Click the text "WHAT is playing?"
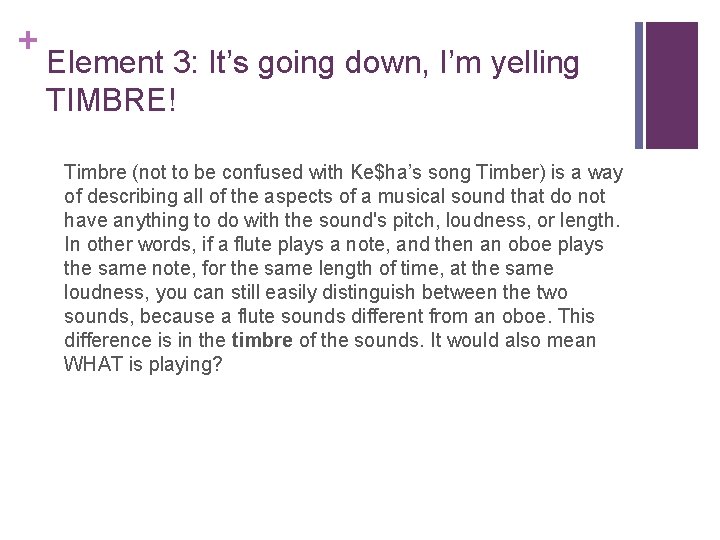The image size is (720, 540). [143, 365]
